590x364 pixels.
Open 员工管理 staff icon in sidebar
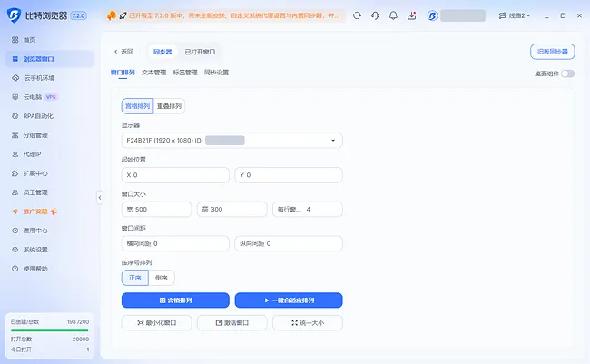[x=15, y=192]
